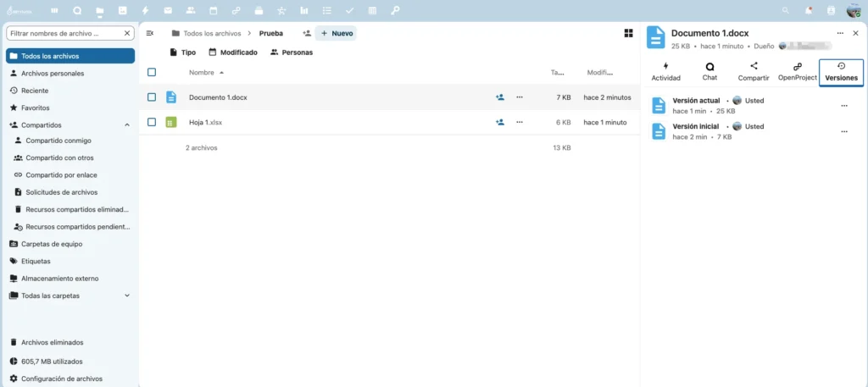
Task: Open Reciente in sidebar
Action: point(70,90)
